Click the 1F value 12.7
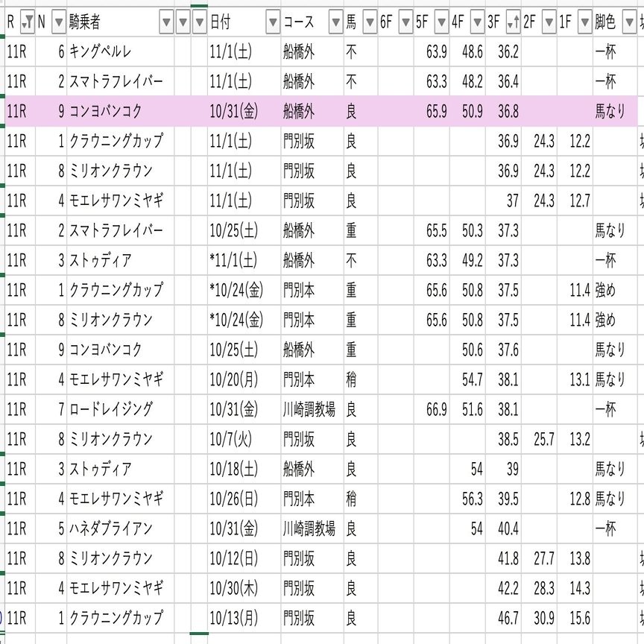This screenshot has height=644, width=644. [x=579, y=201]
